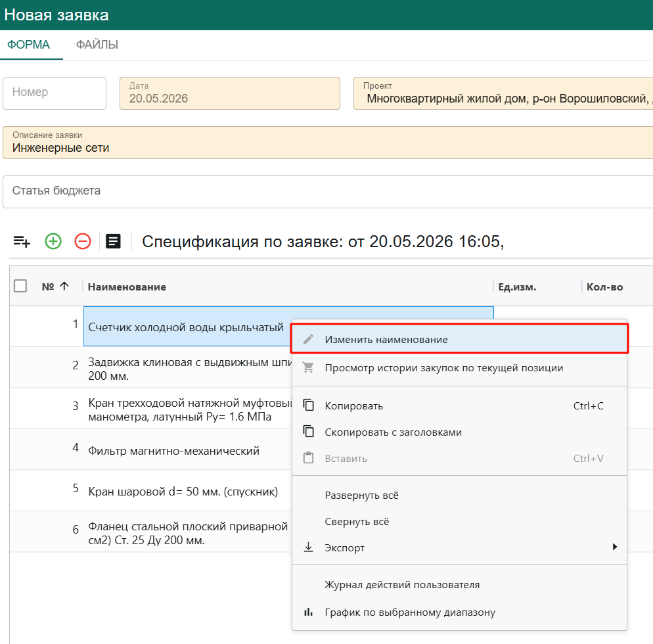Click the Описание заявки field
The width and height of the screenshot is (653, 644).
pyautogui.click(x=328, y=143)
